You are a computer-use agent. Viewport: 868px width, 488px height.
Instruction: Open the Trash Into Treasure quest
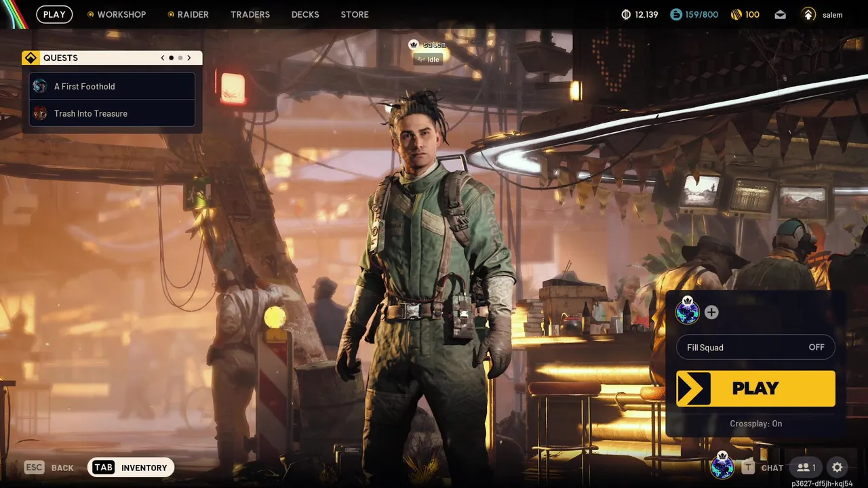coord(112,113)
